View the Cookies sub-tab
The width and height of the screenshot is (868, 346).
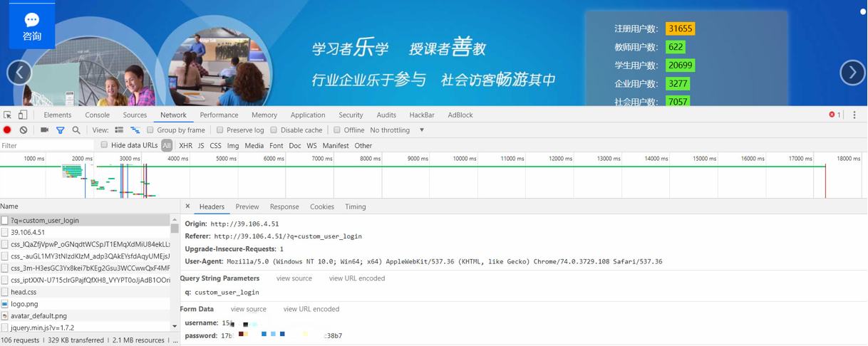tap(322, 206)
